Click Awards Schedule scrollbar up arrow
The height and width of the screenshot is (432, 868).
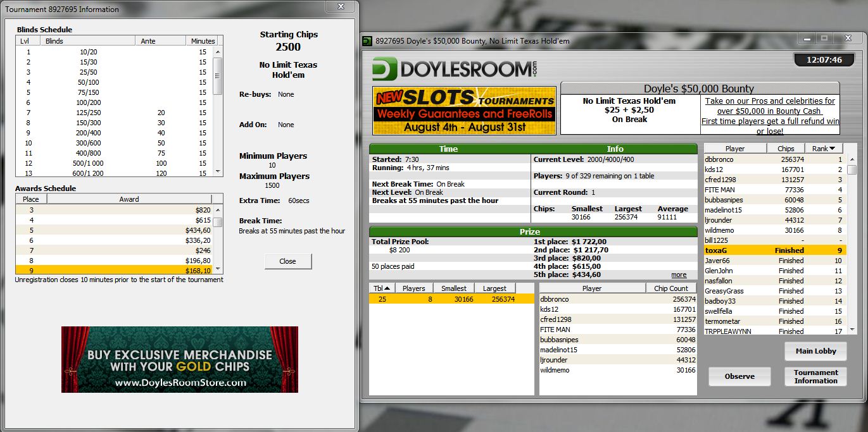(218, 209)
